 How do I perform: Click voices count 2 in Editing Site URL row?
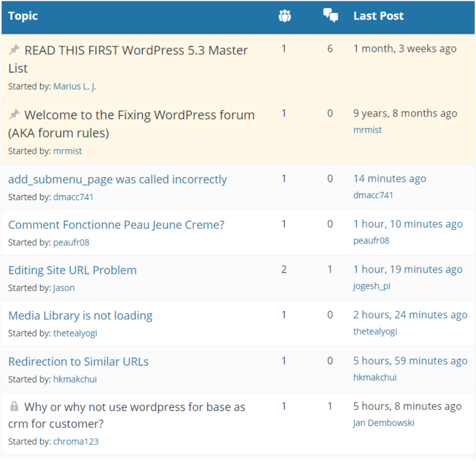pos(284,269)
